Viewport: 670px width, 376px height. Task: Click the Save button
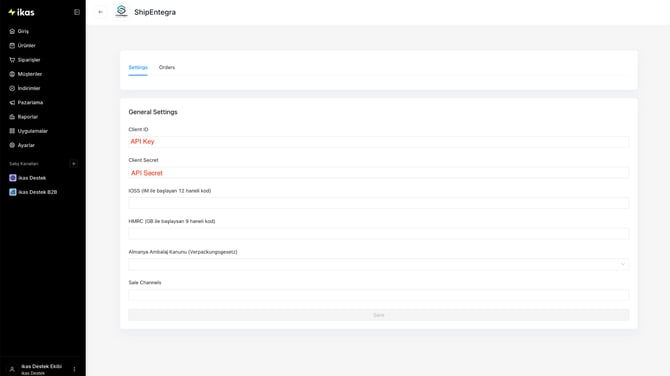click(379, 315)
